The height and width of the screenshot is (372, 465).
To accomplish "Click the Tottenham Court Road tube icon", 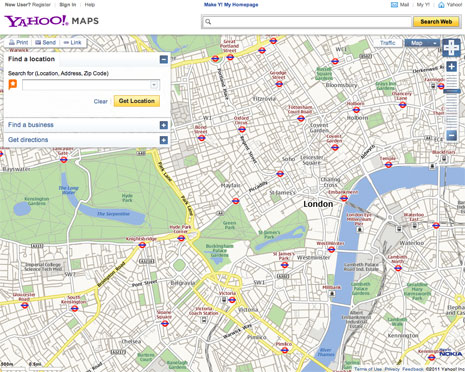I will (301, 118).
